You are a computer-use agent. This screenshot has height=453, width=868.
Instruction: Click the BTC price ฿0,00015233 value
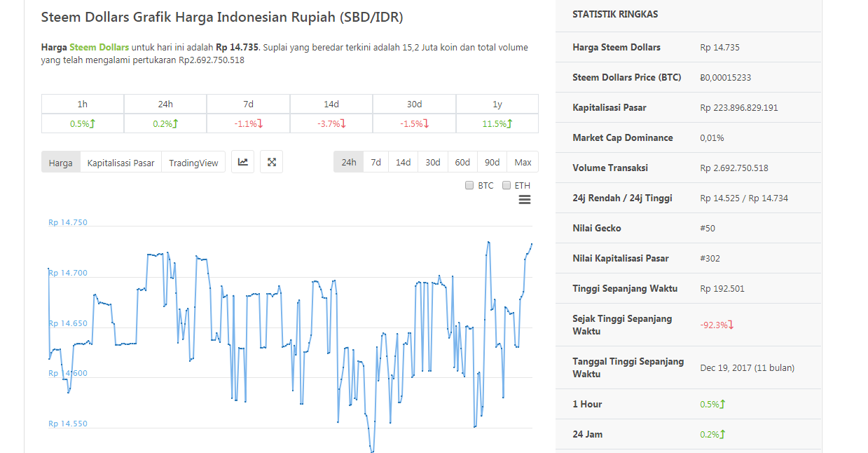pyautogui.click(x=725, y=77)
